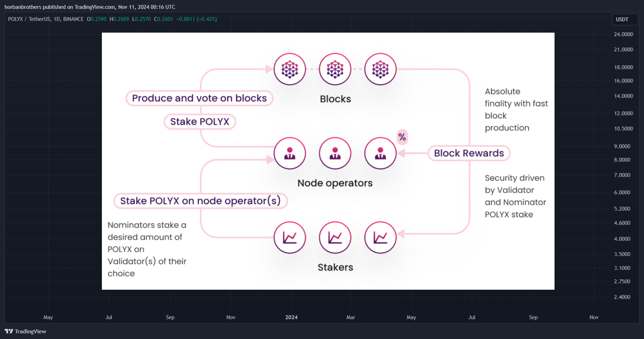
Task: Click the 2024 marker on time axis
Action: click(291, 317)
